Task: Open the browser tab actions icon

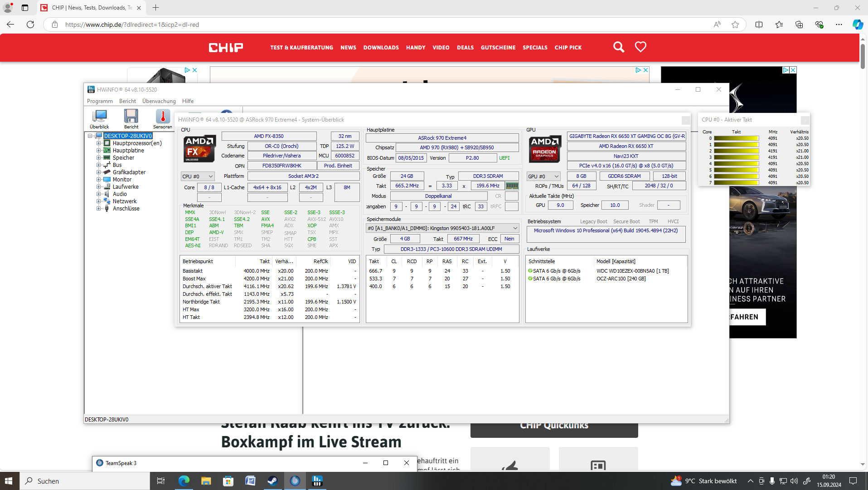Action: [x=25, y=8]
